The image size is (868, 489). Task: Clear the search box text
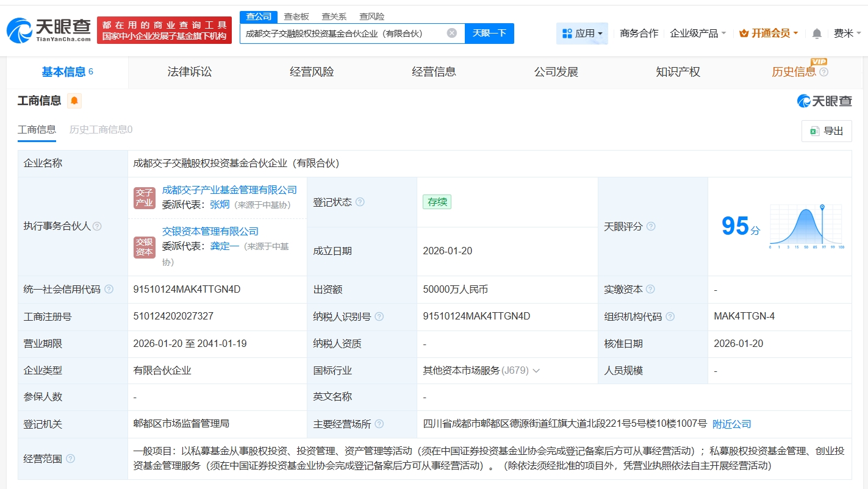pyautogui.click(x=451, y=33)
